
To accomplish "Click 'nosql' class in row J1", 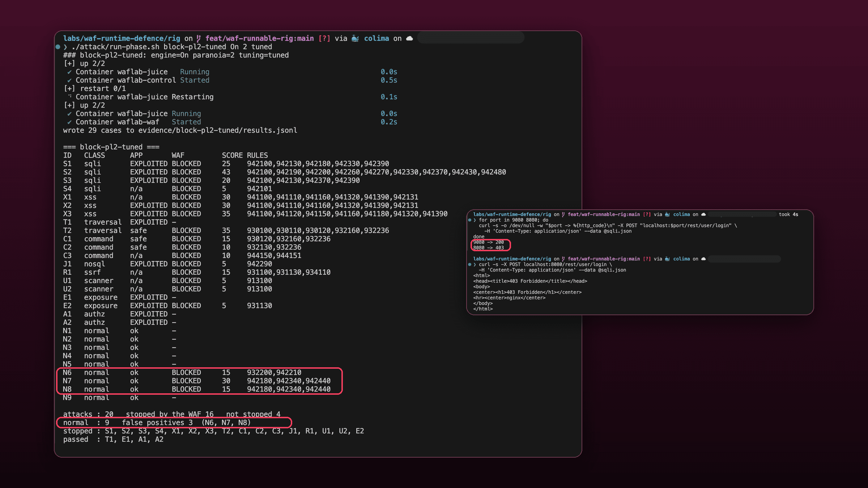I will point(94,264).
